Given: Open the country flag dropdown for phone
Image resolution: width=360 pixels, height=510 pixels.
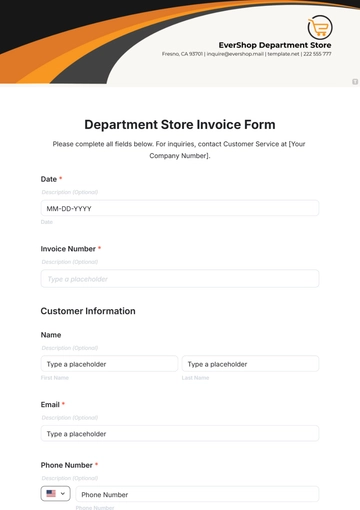Looking at the screenshot, I should (x=55, y=493).
